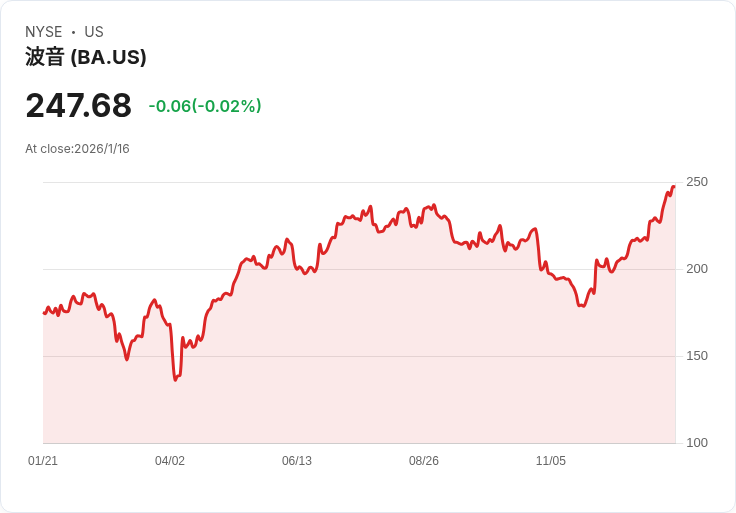Click the 11/05 date axis label
This screenshot has height=513, width=736.
(551, 461)
